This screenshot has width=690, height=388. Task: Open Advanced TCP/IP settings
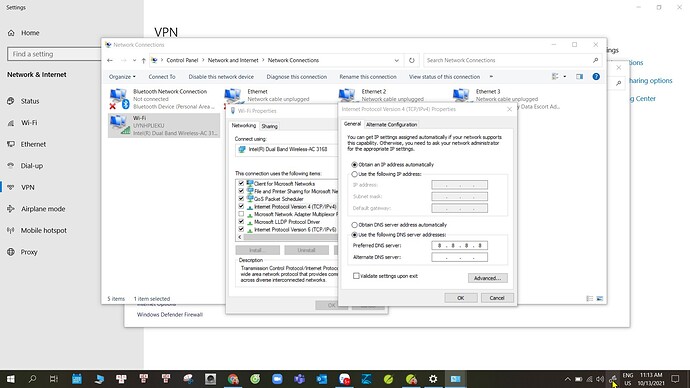click(x=488, y=278)
